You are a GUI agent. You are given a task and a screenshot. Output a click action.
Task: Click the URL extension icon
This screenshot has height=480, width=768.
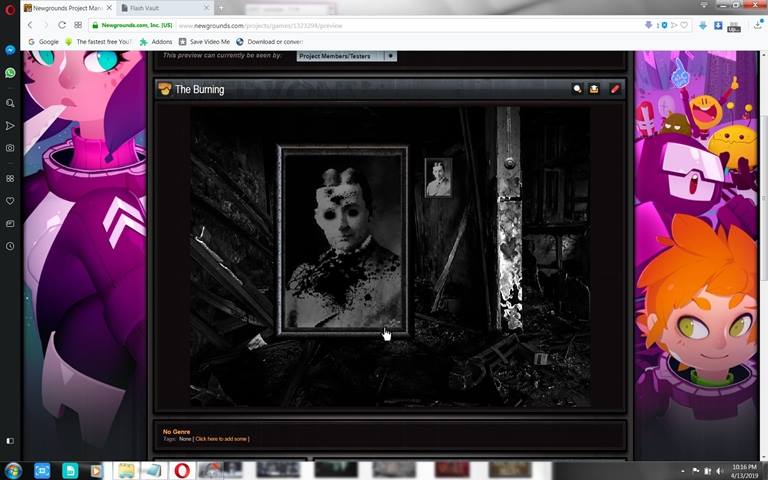click(734, 26)
